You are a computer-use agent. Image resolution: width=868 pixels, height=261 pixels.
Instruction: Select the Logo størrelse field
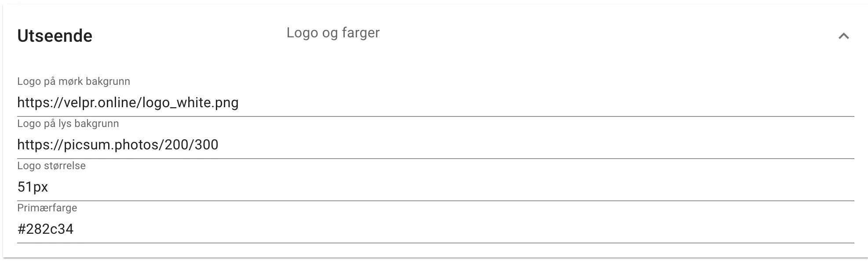(264, 186)
